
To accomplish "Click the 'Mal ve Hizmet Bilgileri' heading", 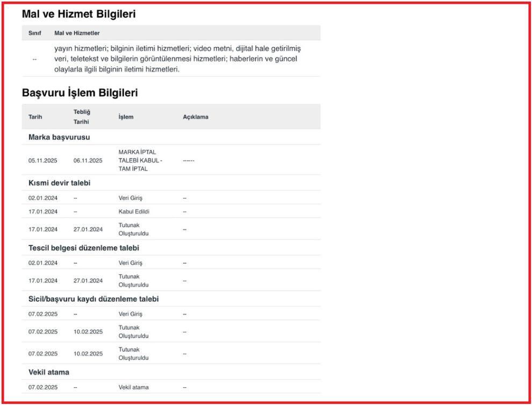I will tap(78, 15).
